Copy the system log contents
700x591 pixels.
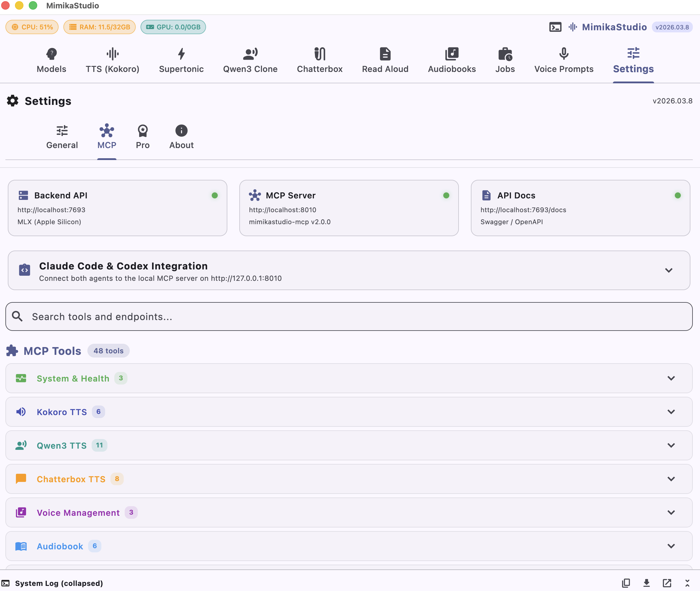coord(626,583)
